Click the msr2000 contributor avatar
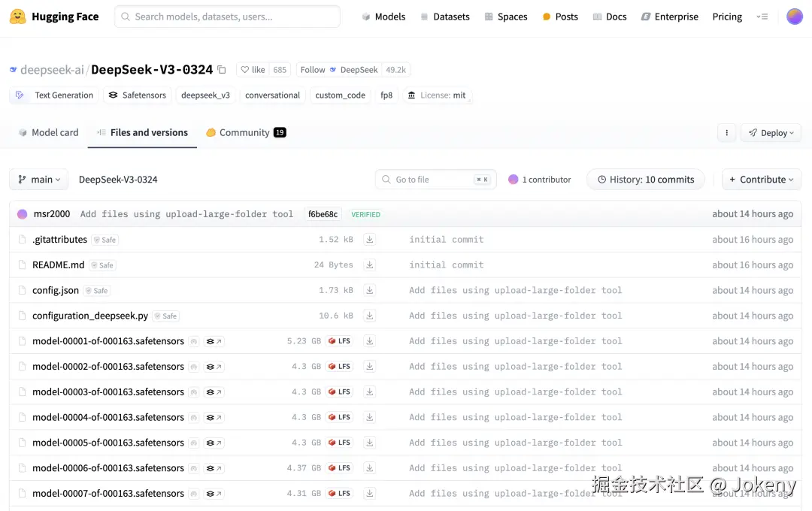Image resolution: width=812 pixels, height=511 pixels. [23, 214]
